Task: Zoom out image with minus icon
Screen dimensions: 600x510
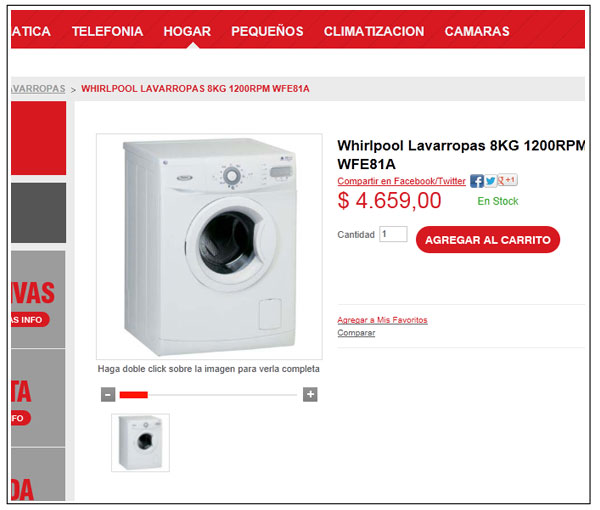Action: click(x=108, y=394)
